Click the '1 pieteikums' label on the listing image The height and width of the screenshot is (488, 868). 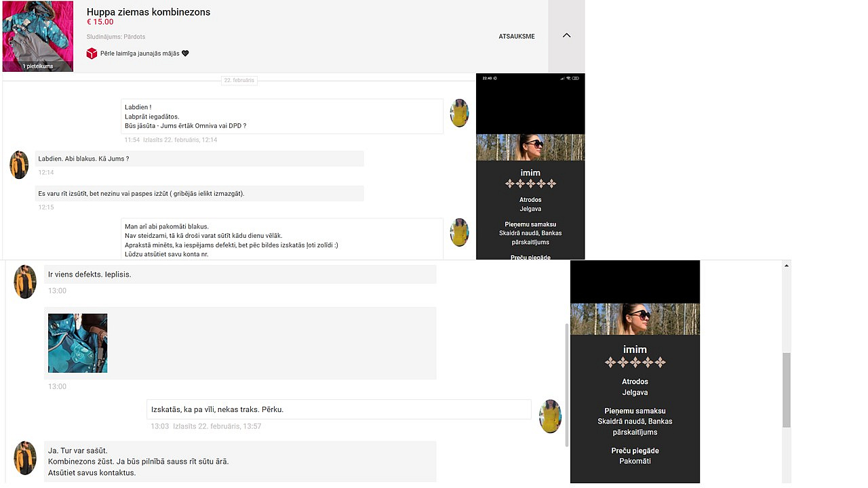pyautogui.click(x=38, y=66)
